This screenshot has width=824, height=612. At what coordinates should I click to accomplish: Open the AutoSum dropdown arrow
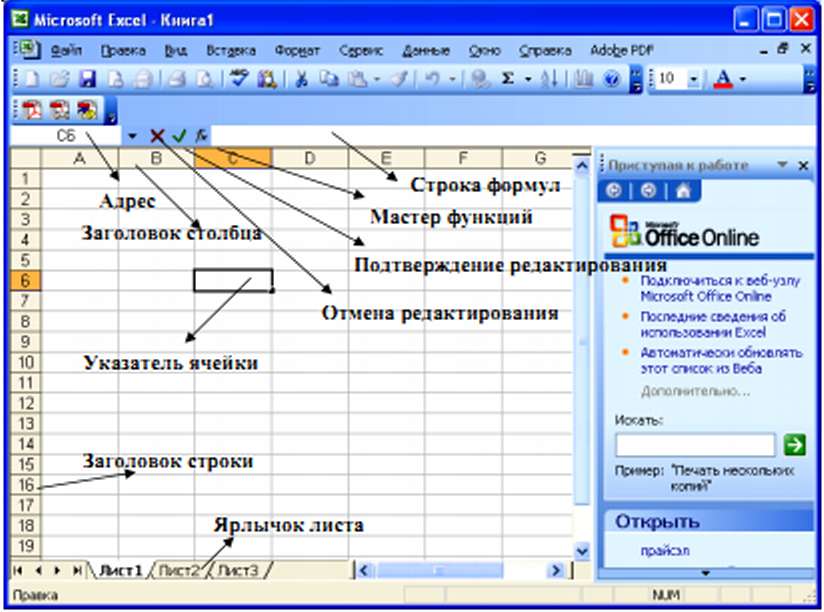[528, 79]
